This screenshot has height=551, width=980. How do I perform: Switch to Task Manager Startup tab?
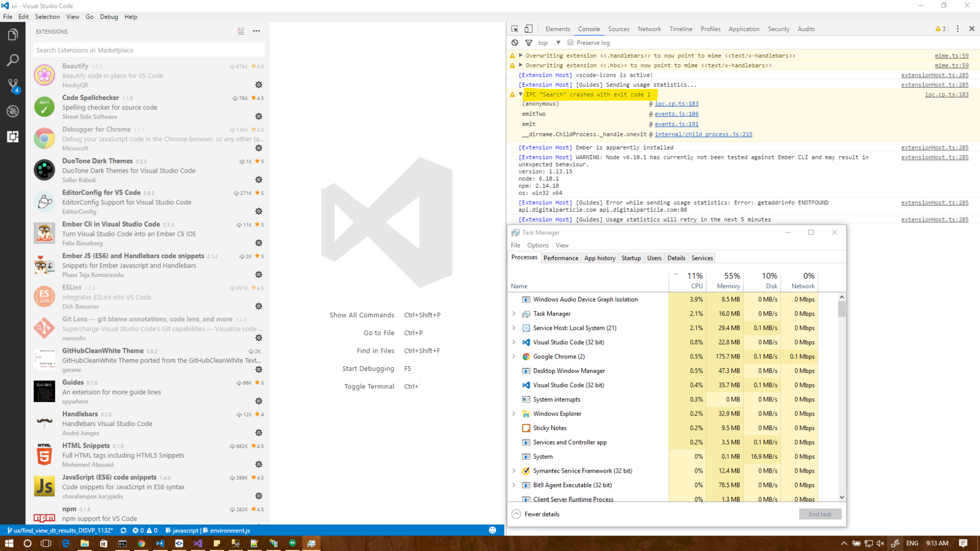[x=631, y=258]
